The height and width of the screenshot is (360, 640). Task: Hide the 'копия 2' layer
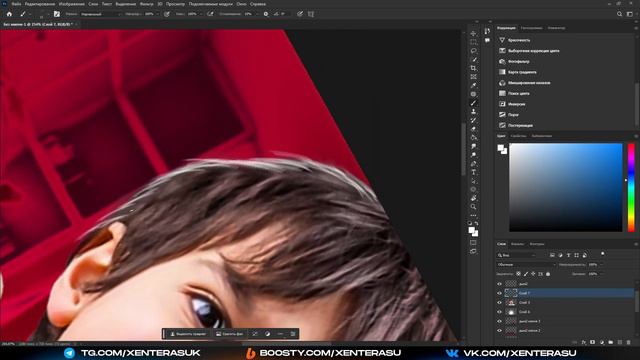tap(499, 331)
